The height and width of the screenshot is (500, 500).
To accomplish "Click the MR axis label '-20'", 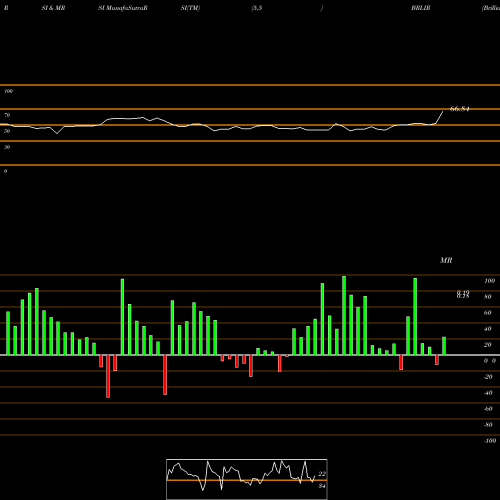I will [x=488, y=377].
